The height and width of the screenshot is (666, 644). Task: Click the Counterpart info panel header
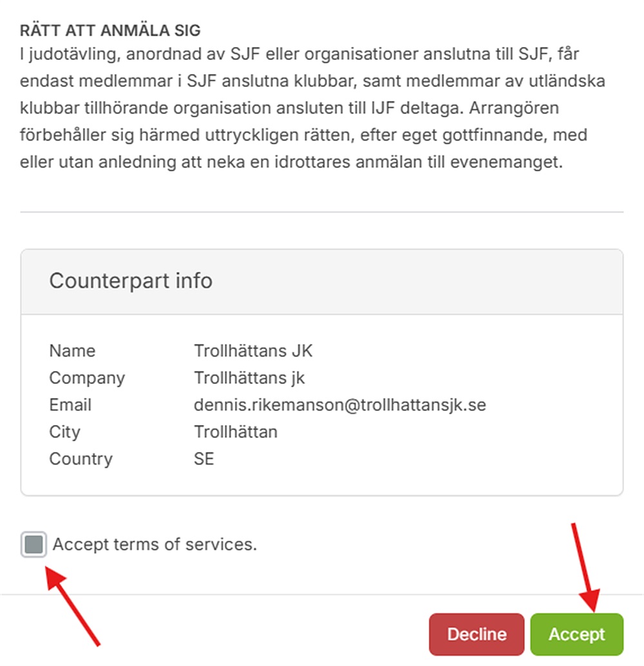coord(131,281)
